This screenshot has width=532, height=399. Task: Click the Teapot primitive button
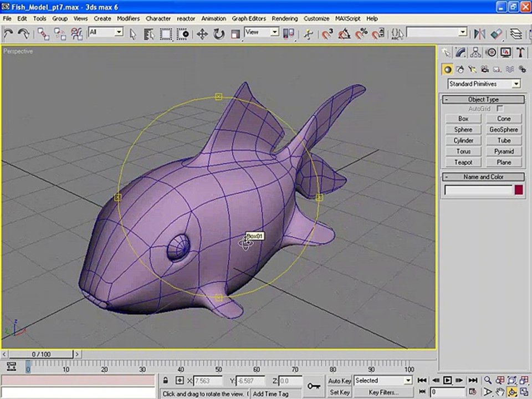(463, 162)
